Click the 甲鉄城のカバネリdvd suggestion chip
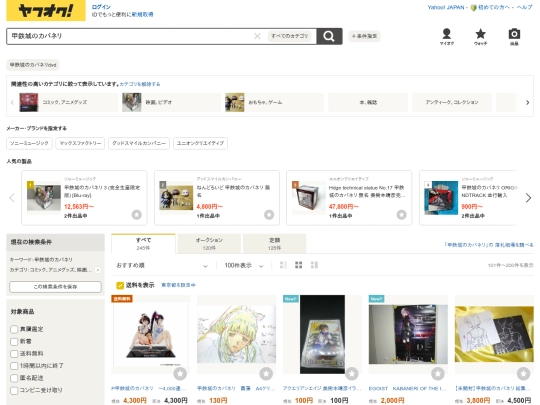The image size is (540, 405). (33, 65)
